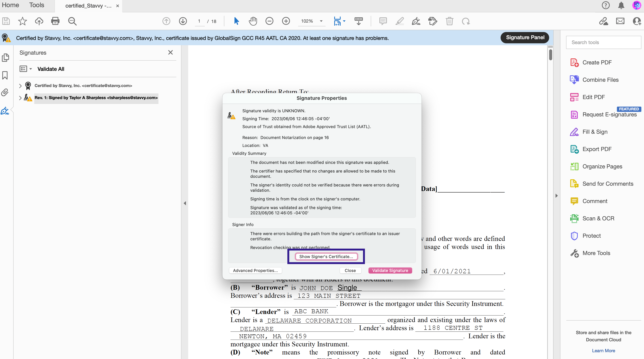This screenshot has height=359, width=644.
Task: Go to next page with down arrow
Action: [x=183, y=21]
